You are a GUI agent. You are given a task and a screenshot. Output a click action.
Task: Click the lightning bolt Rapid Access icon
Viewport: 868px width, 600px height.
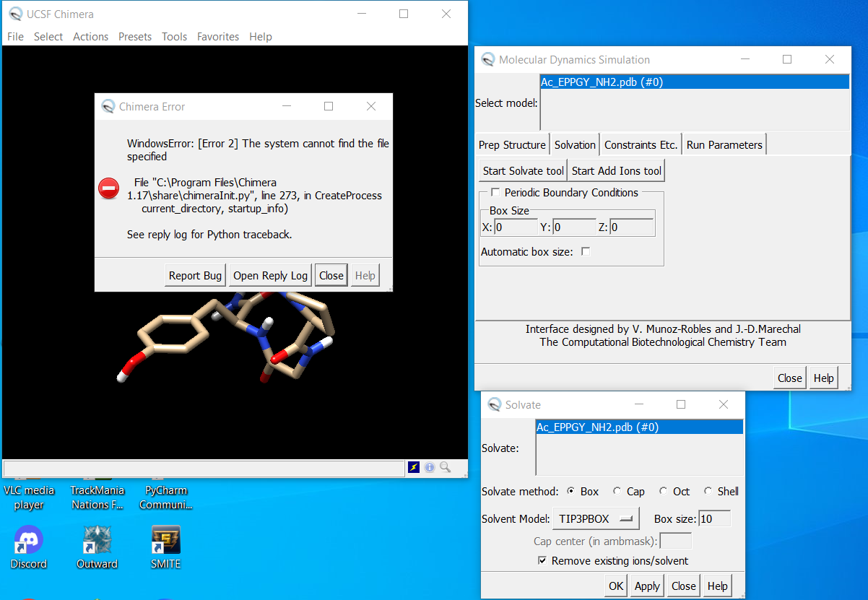coord(414,467)
